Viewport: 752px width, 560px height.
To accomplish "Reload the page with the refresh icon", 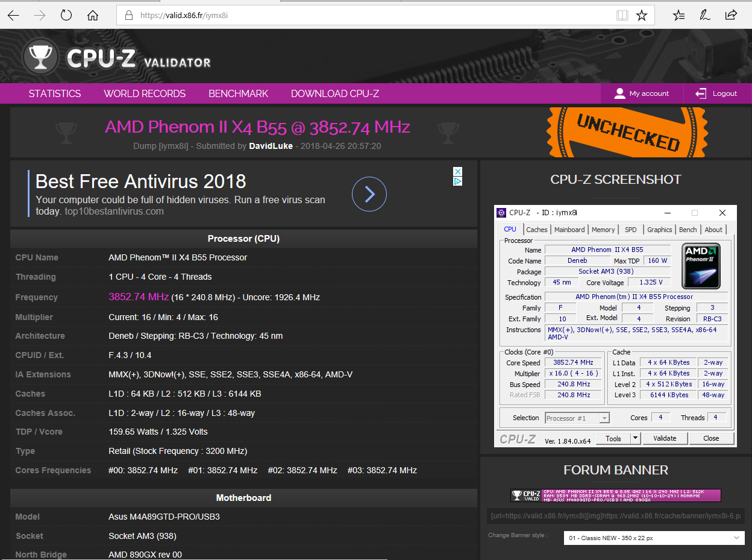I will click(x=66, y=15).
